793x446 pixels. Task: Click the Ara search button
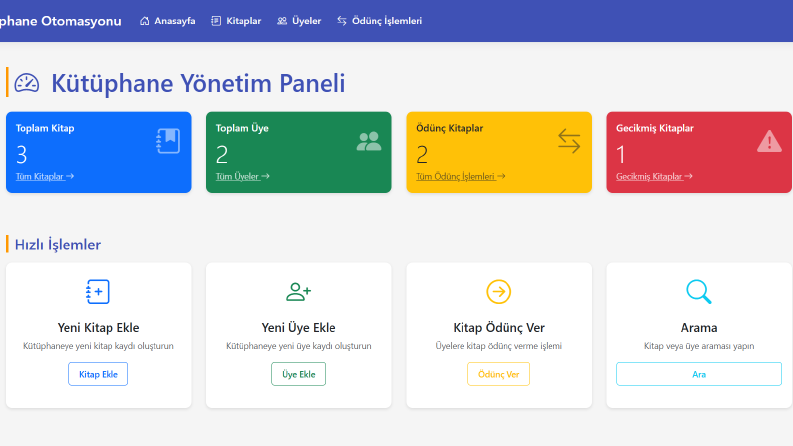tap(698, 374)
